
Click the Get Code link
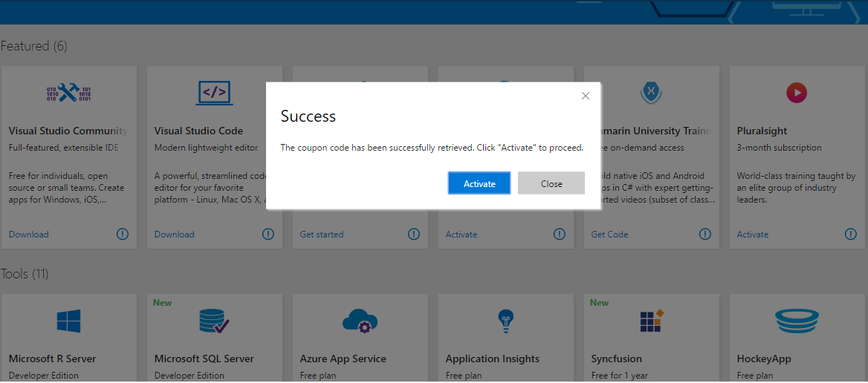click(x=609, y=235)
